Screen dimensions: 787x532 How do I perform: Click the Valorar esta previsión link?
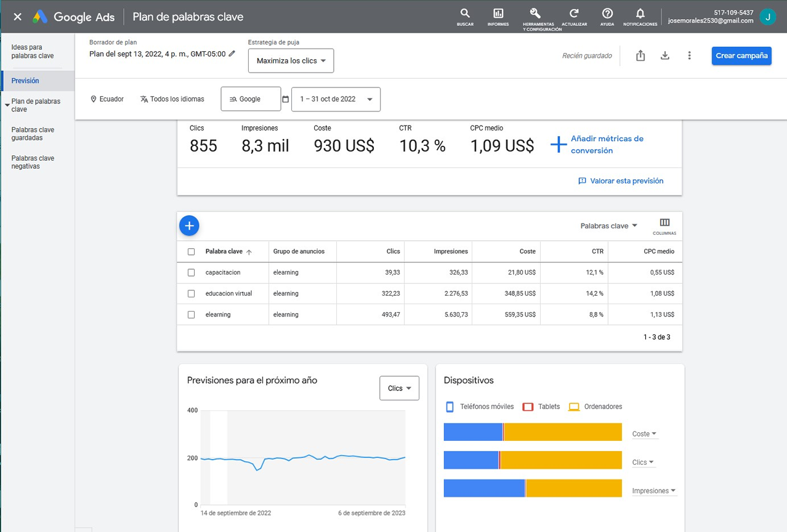(621, 181)
